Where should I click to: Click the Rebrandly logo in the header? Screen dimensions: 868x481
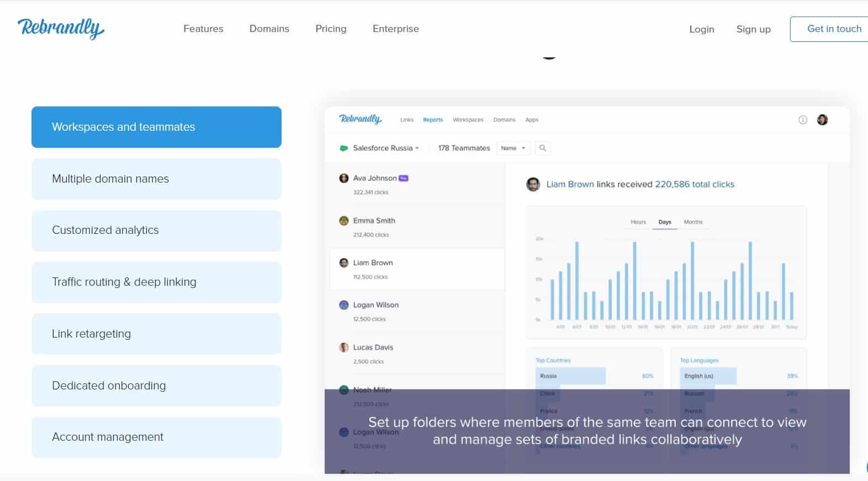pyautogui.click(x=61, y=28)
